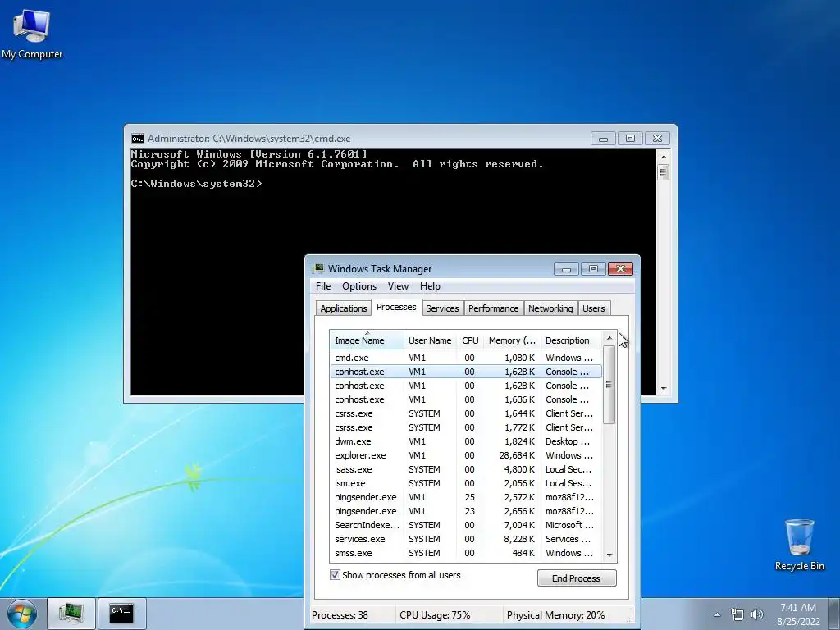Close the Windows Task Manager window
This screenshot has height=630, width=840.
[620, 268]
